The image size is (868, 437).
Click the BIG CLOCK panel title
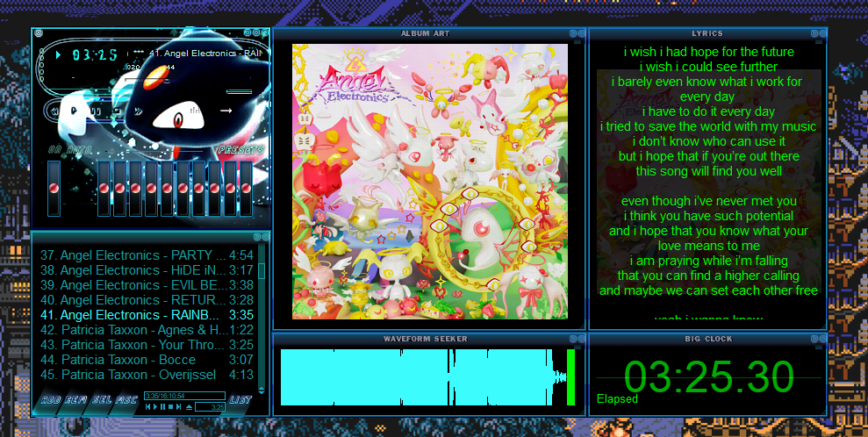click(708, 339)
